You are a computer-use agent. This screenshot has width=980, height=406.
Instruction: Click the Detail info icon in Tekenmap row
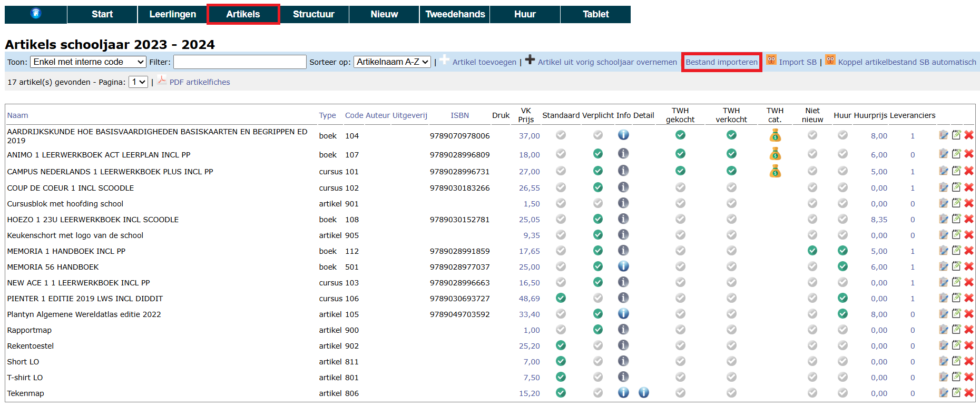tap(643, 392)
